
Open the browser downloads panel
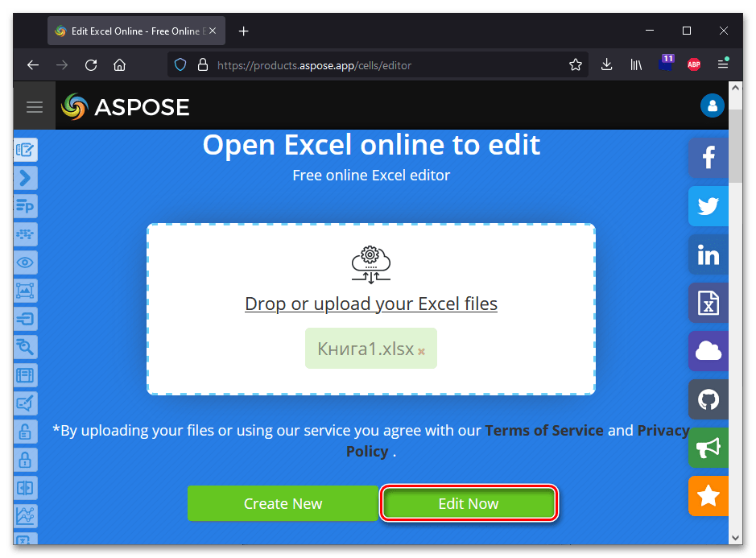[607, 64]
